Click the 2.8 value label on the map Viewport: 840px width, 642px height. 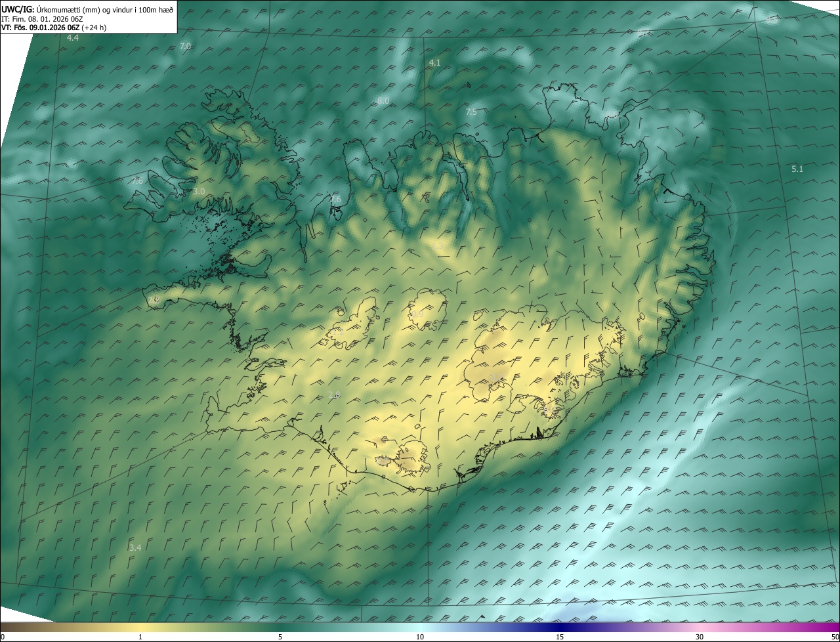[334, 395]
